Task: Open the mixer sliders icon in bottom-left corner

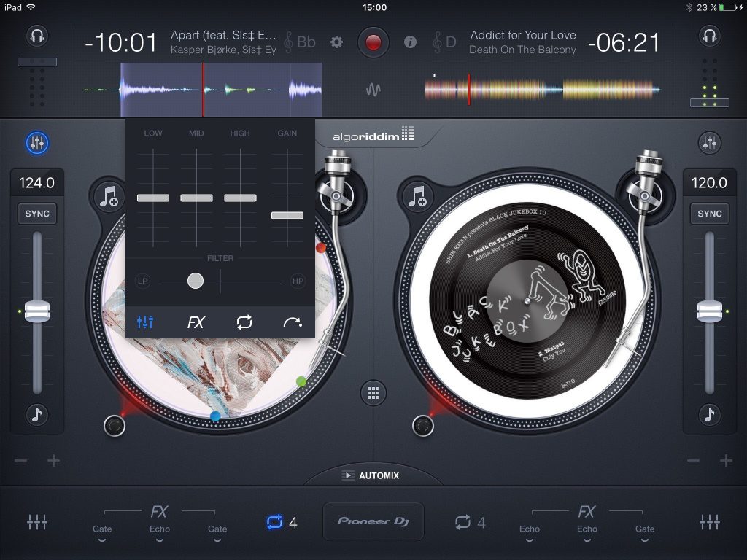Action: 36,522
